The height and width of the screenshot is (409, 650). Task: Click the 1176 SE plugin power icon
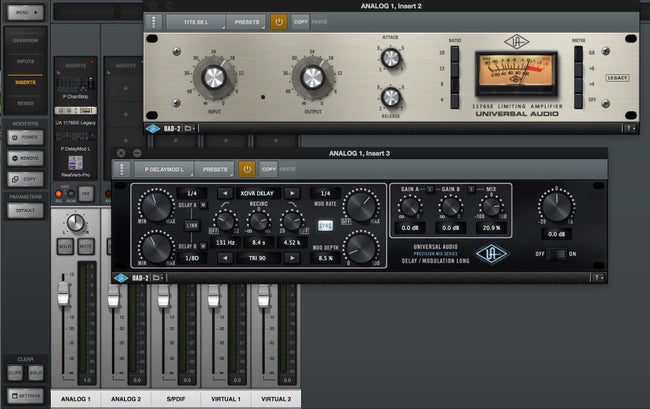pyautogui.click(x=278, y=20)
